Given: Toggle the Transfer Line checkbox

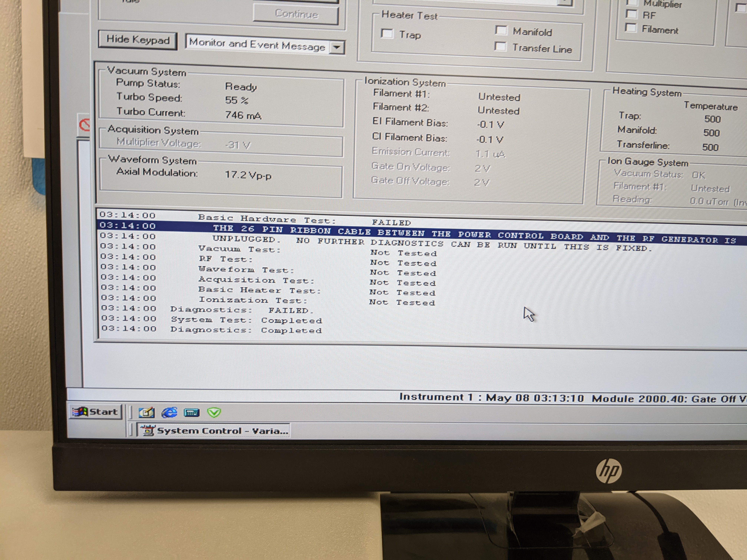Looking at the screenshot, I should pyautogui.click(x=500, y=46).
